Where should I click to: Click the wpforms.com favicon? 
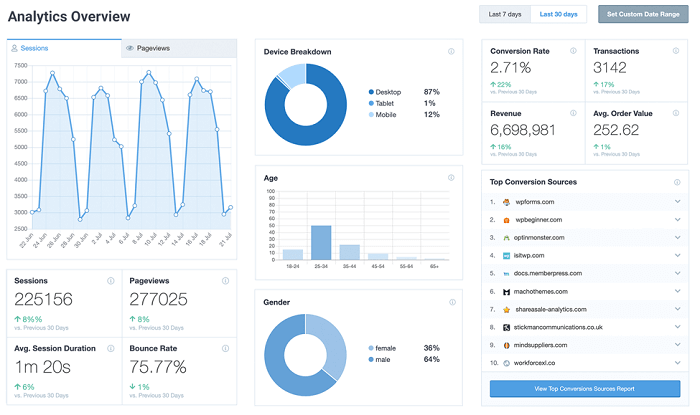(x=506, y=202)
